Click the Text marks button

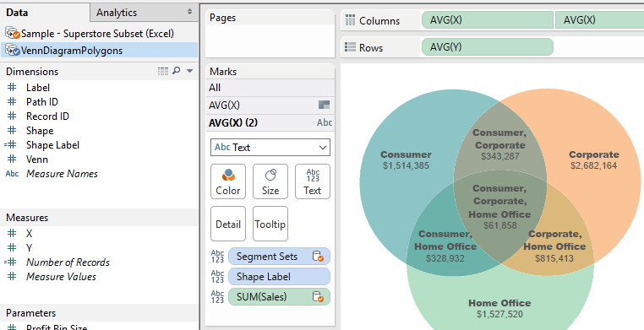pyautogui.click(x=313, y=181)
